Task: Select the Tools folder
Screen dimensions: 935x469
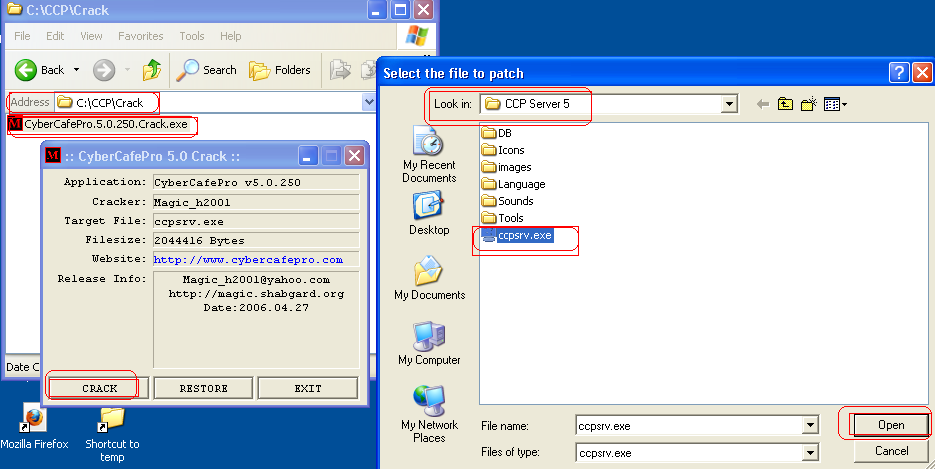Action: click(x=503, y=218)
